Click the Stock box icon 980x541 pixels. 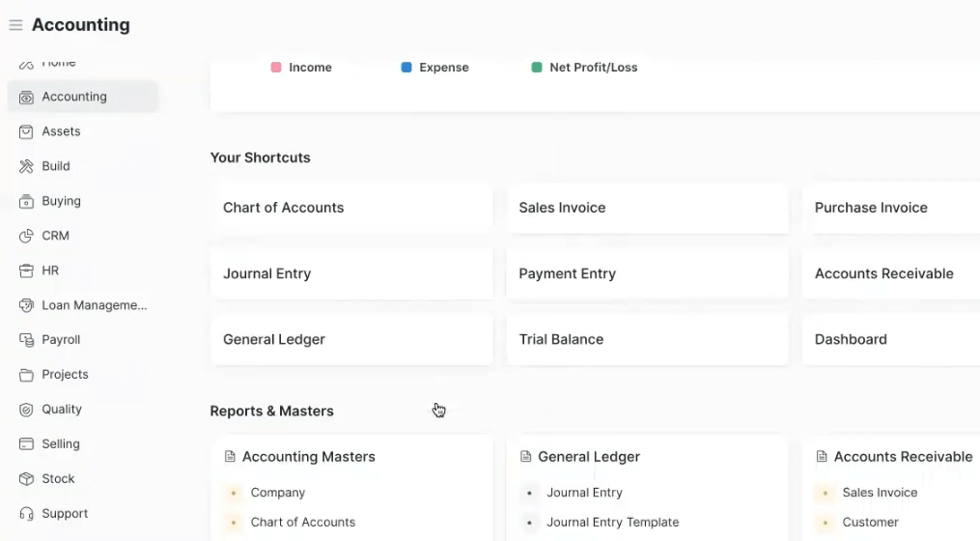[x=26, y=478]
